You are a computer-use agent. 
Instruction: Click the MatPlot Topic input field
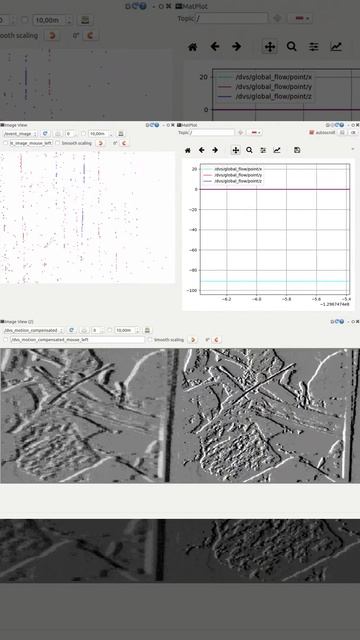213,132
